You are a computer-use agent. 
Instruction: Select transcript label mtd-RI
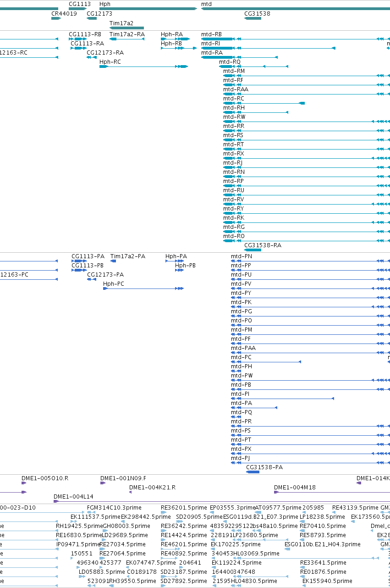click(x=210, y=44)
